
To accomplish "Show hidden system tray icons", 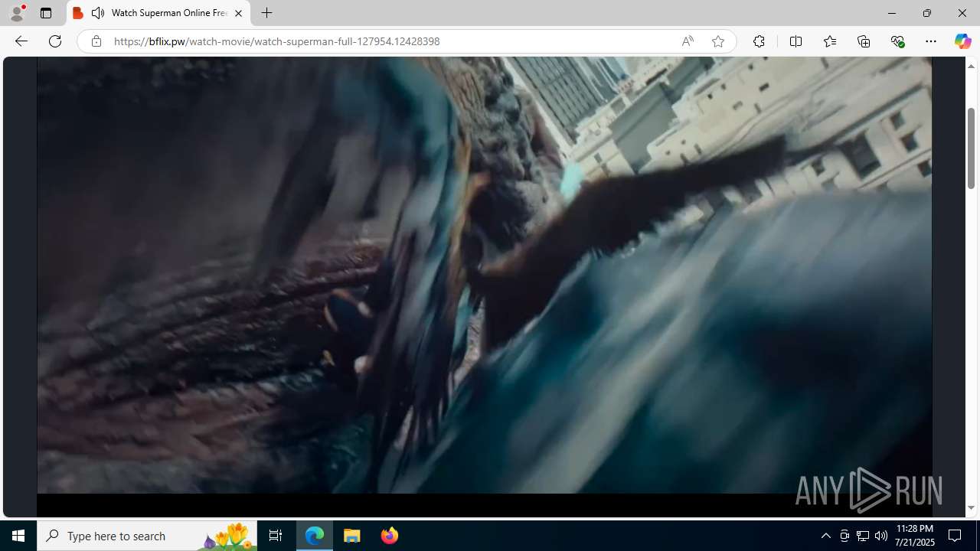I will (825, 536).
